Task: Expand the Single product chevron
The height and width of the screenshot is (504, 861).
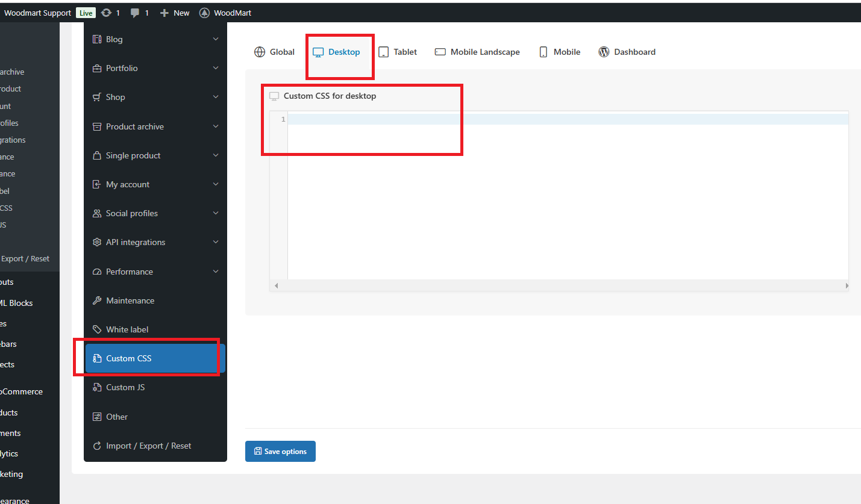Action: 216,155
